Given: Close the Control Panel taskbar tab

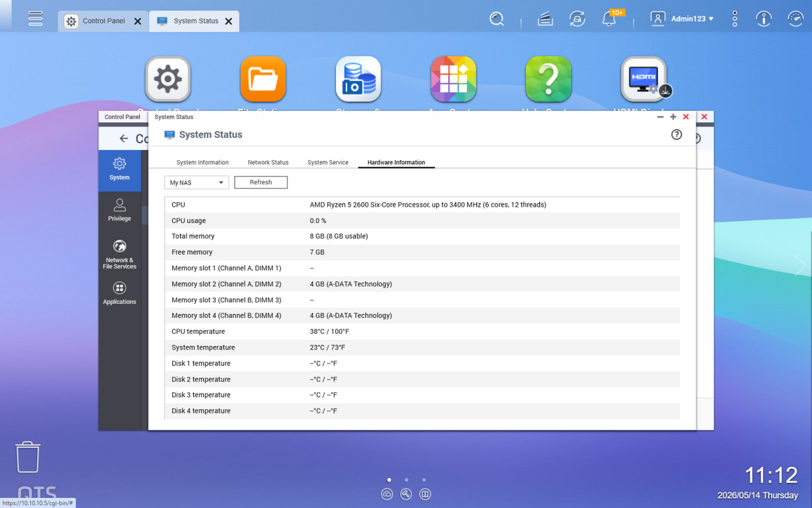Looking at the screenshot, I should point(138,21).
